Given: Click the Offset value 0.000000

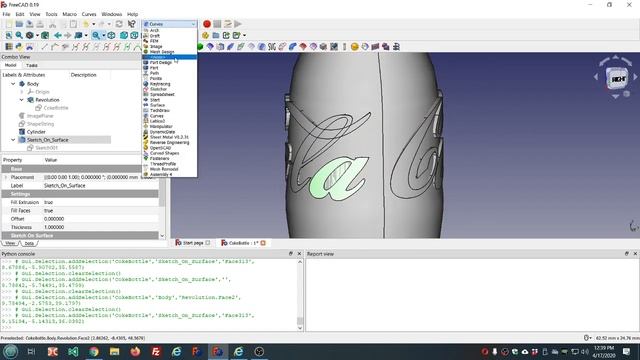Looking at the screenshot, I should [x=54, y=219].
